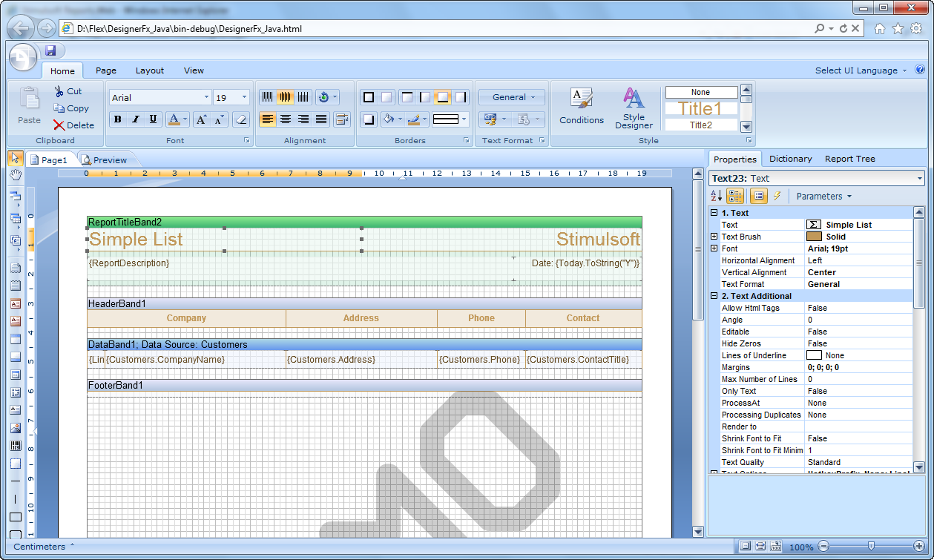Open the Conditions dialog
This screenshot has width=934, height=560.
581,108
